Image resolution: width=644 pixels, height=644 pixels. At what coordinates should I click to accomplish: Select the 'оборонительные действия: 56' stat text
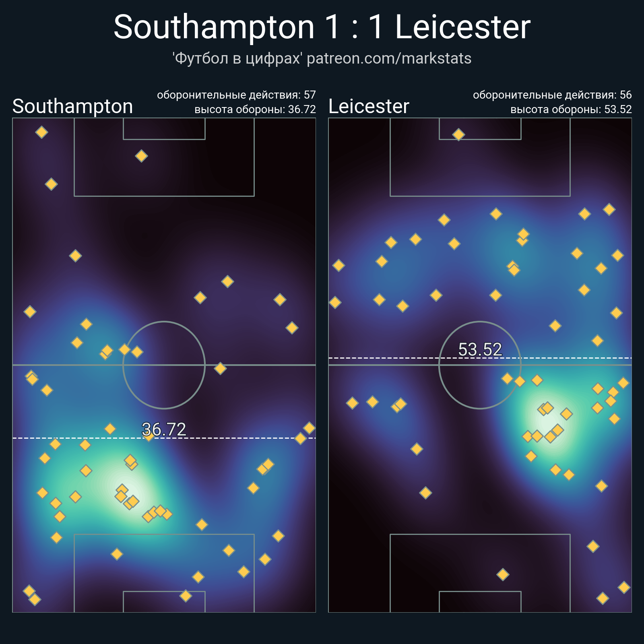[552, 95]
